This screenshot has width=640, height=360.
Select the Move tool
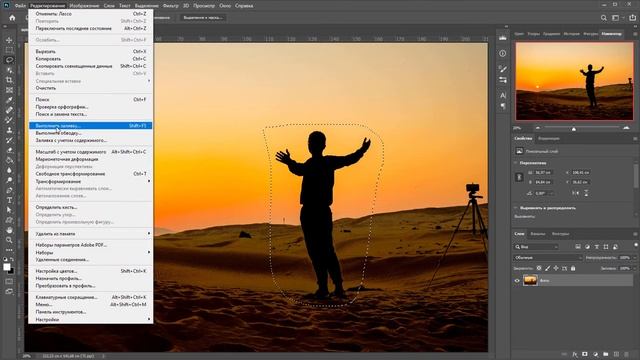click(9, 40)
